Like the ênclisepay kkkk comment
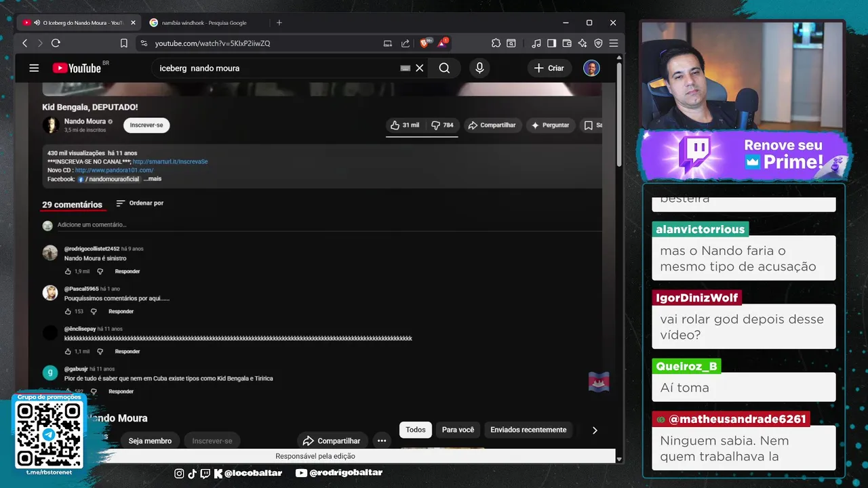868x488 pixels. pos(68,351)
